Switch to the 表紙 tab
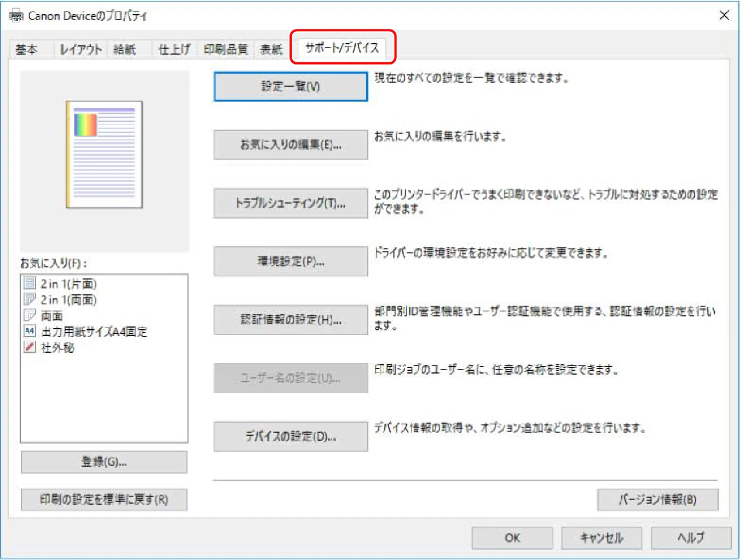 pos(271,50)
